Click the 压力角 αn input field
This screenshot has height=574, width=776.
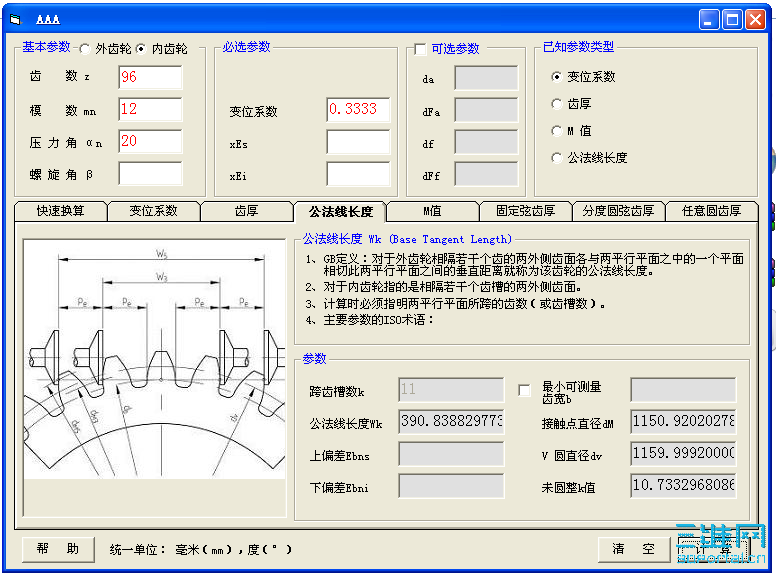[150, 142]
